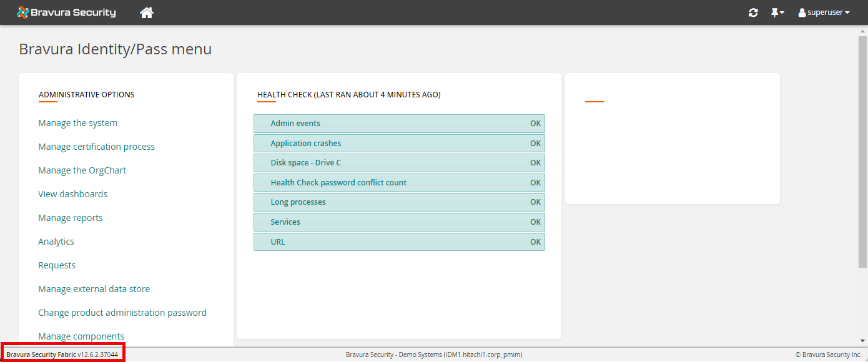Go to Manage the OrgChart
Screen dimensions: 868x362
(x=82, y=170)
